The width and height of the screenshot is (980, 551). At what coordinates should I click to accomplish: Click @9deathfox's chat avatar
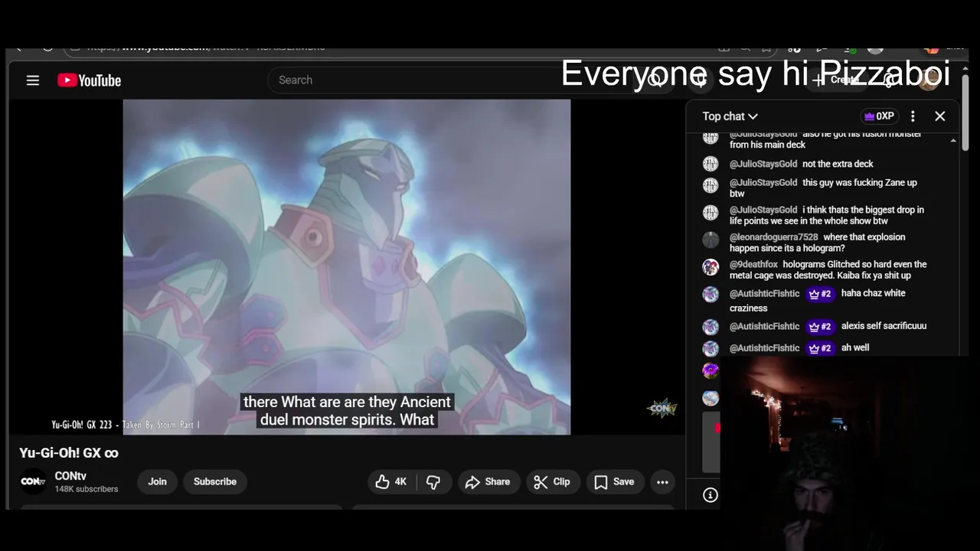(710, 267)
